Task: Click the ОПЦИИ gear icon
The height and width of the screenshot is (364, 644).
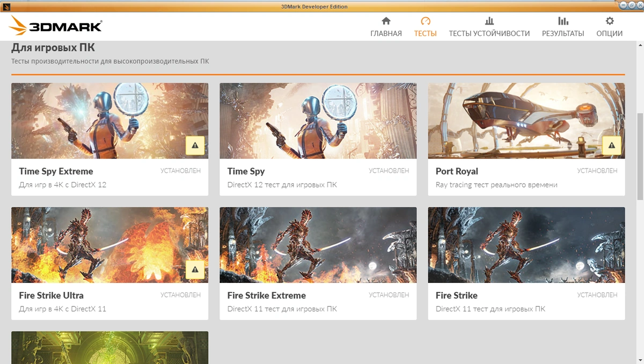Action: coord(610,21)
